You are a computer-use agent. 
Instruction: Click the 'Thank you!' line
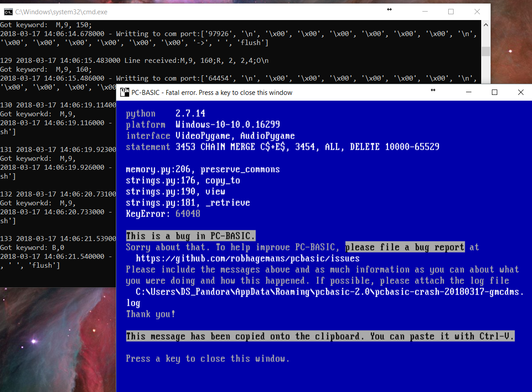(x=150, y=314)
